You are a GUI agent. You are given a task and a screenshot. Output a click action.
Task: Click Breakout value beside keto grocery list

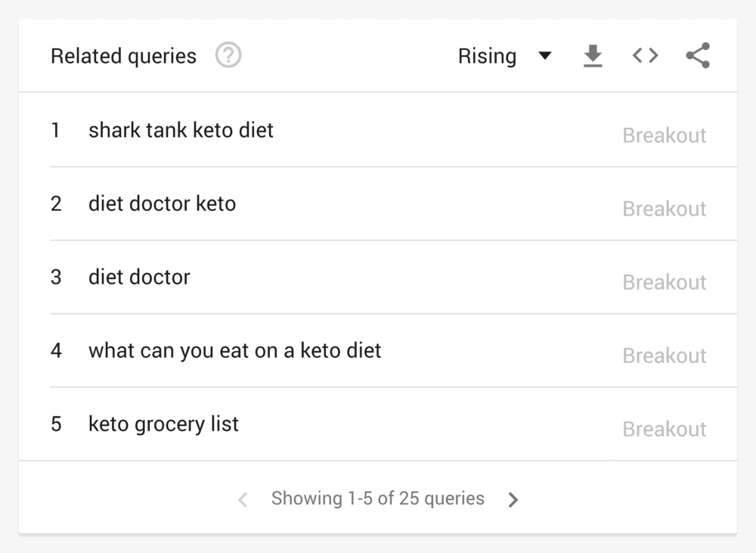coord(665,429)
